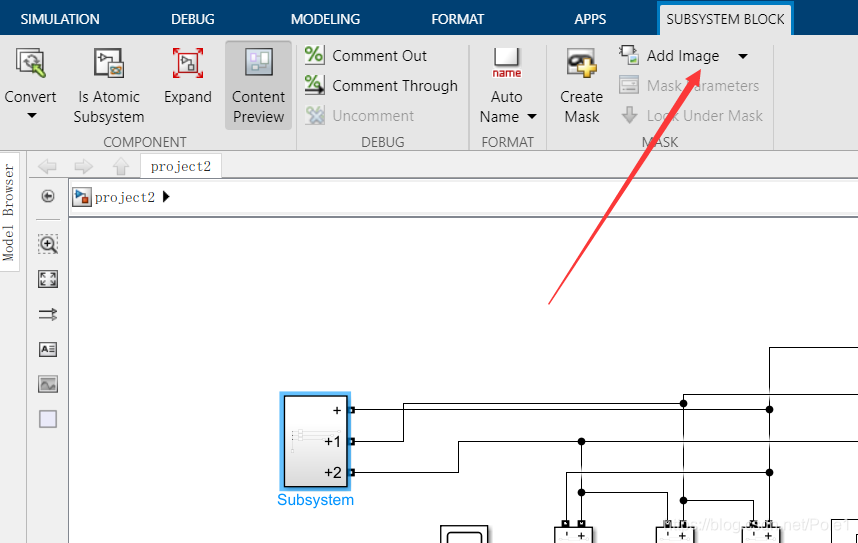
Task: Select the Zoom tool in palette
Action: 48,244
